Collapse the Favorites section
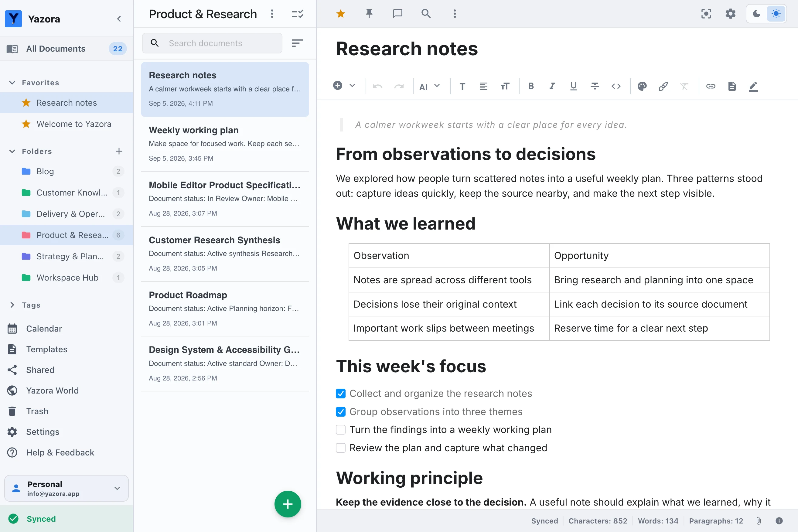Image resolution: width=798 pixels, height=532 pixels. coord(12,83)
